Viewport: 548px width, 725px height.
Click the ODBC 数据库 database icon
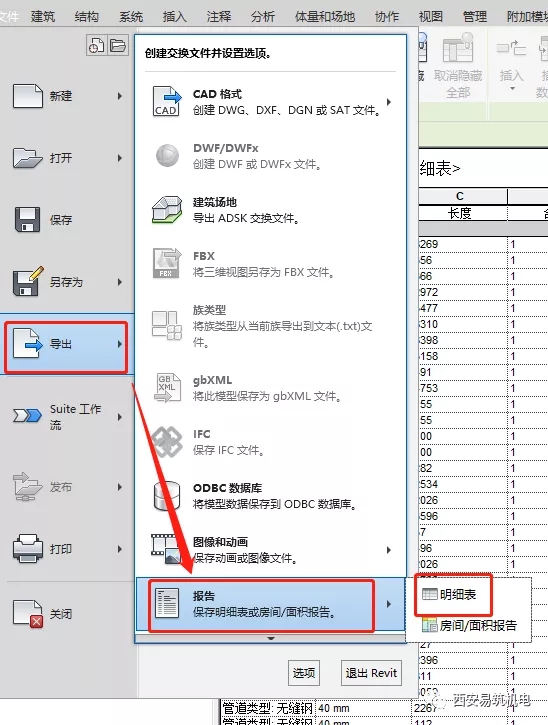(x=166, y=496)
